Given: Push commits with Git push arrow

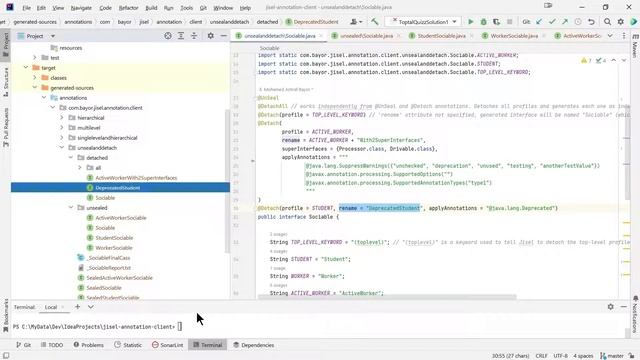Looking at the screenshot, I should click(565, 22).
